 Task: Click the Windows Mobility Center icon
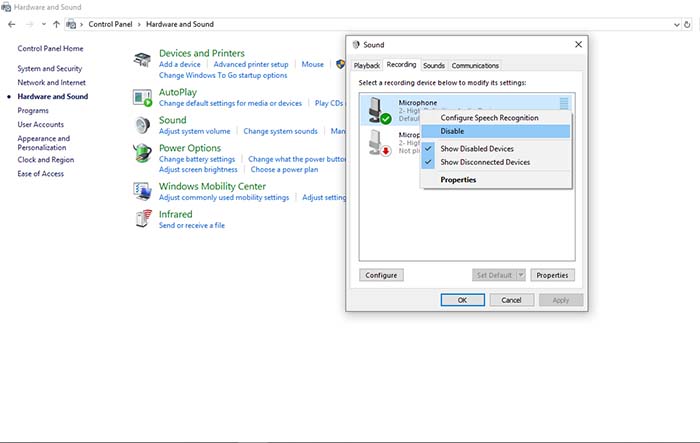click(x=143, y=190)
